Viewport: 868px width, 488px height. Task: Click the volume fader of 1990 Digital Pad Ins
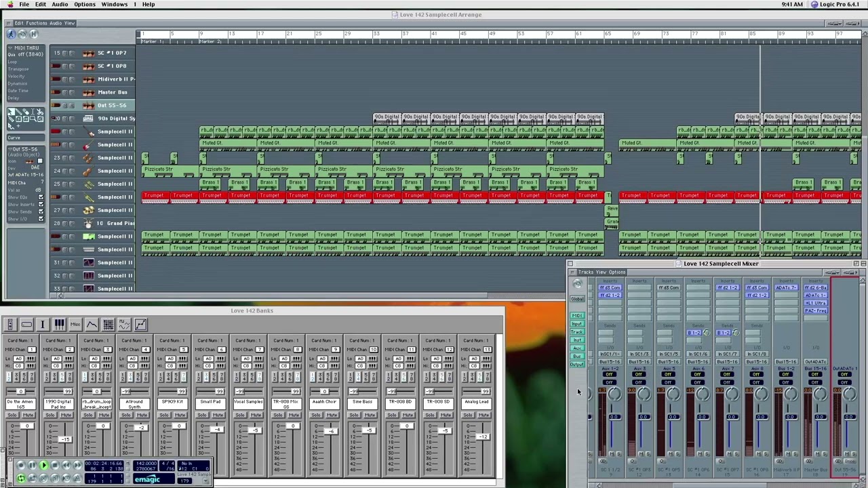click(x=66, y=439)
